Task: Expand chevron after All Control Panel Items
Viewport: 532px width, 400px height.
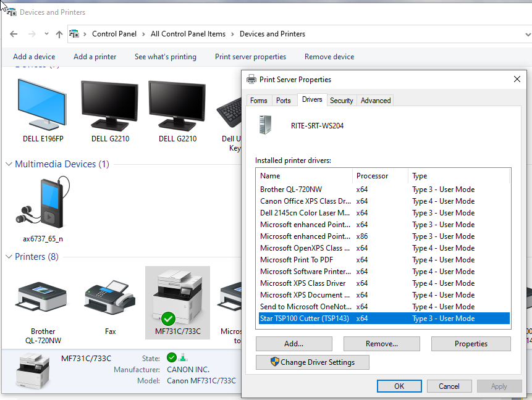Action: [232, 34]
